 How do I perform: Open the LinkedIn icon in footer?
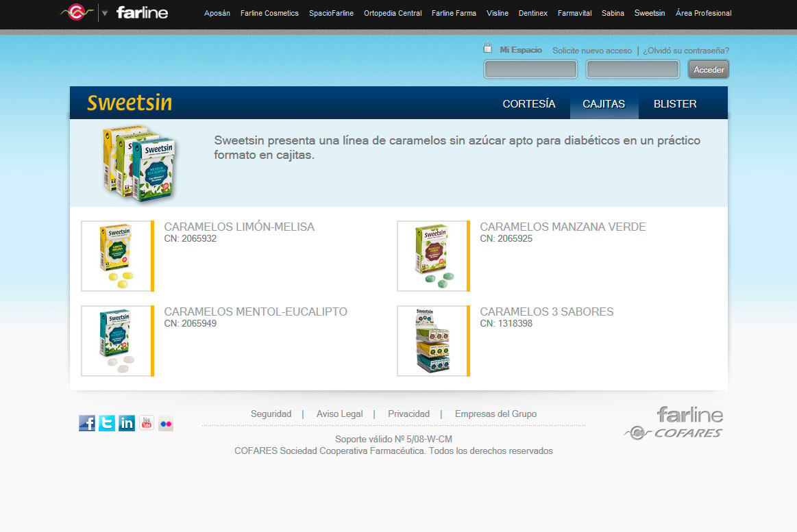tap(126, 423)
